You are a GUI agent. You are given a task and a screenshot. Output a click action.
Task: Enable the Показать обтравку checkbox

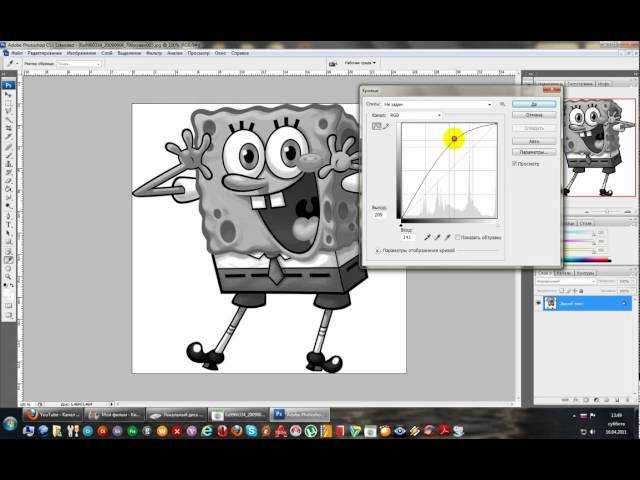click(458, 237)
